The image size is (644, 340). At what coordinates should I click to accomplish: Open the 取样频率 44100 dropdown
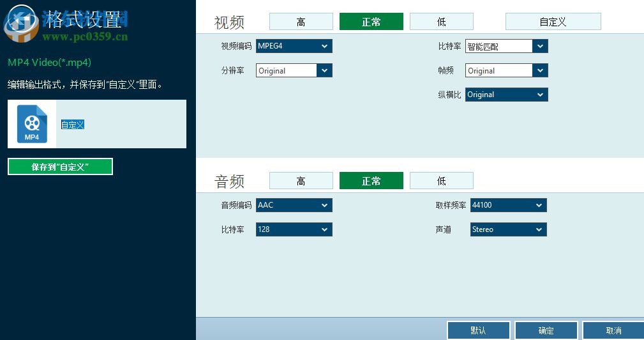click(x=509, y=205)
